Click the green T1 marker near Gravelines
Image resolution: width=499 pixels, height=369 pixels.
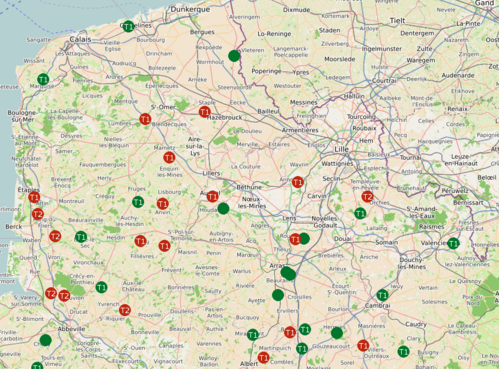coord(128,26)
